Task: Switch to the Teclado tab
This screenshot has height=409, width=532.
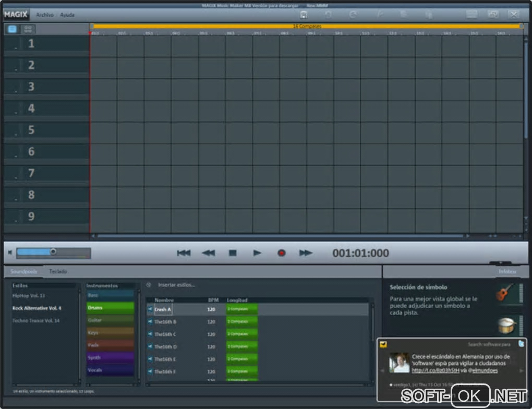Action: 58,271
